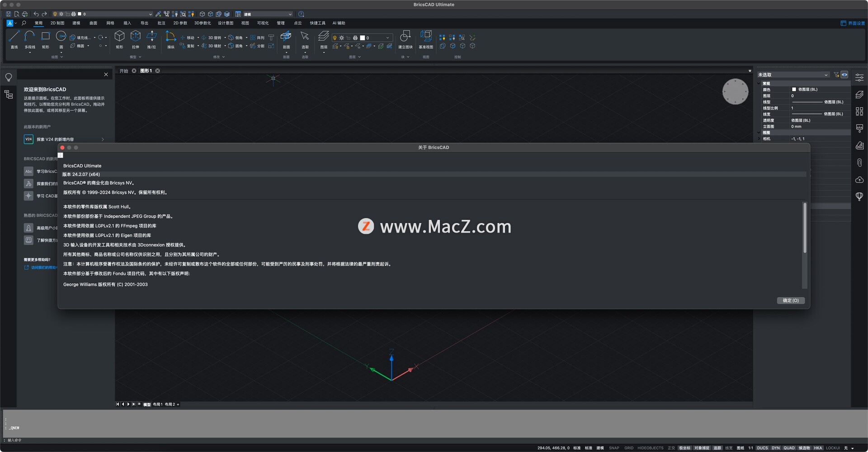
Task: Switch to the 开始 document tab
Action: (124, 71)
